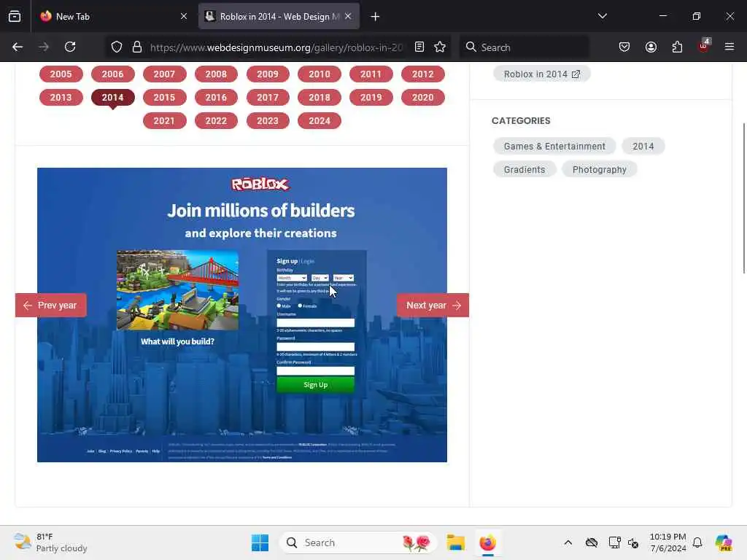Open the Roblox 2014 screenshot image
747x560 pixels.
[x=242, y=315]
